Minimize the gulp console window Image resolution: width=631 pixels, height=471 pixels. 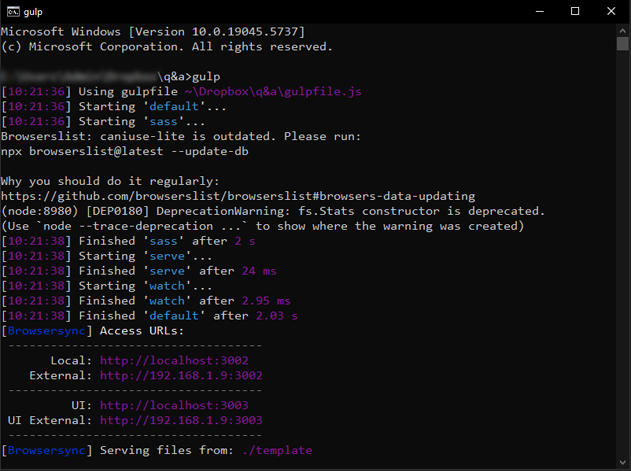click(540, 12)
